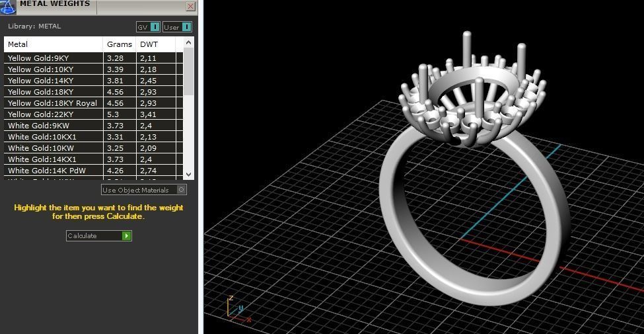Select Yellow Gold:10KY row

94,69
